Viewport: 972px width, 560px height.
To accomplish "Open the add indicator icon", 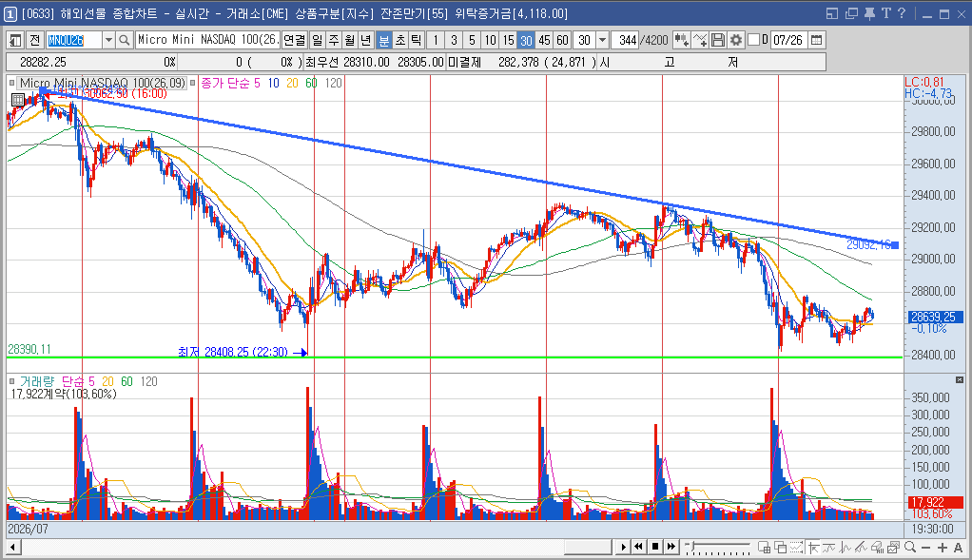I will point(700,40).
